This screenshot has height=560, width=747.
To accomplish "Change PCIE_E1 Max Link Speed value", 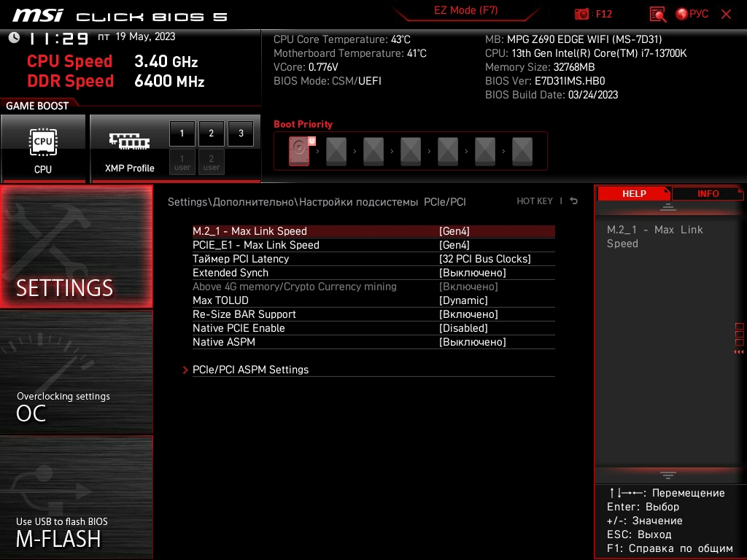I will [x=454, y=245].
